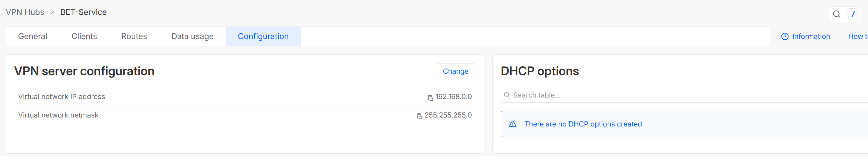
Task: Copy the 255.255.255.0 netmask icon
Action: point(419,116)
